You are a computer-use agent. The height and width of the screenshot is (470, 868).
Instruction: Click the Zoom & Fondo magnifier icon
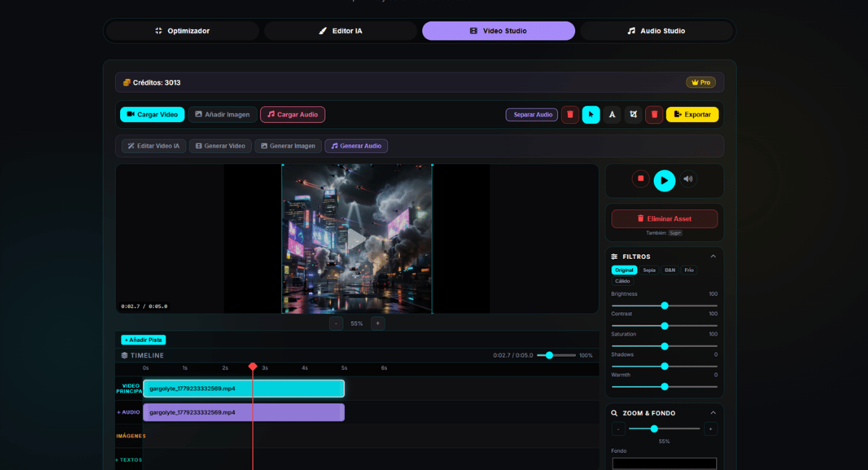615,414
